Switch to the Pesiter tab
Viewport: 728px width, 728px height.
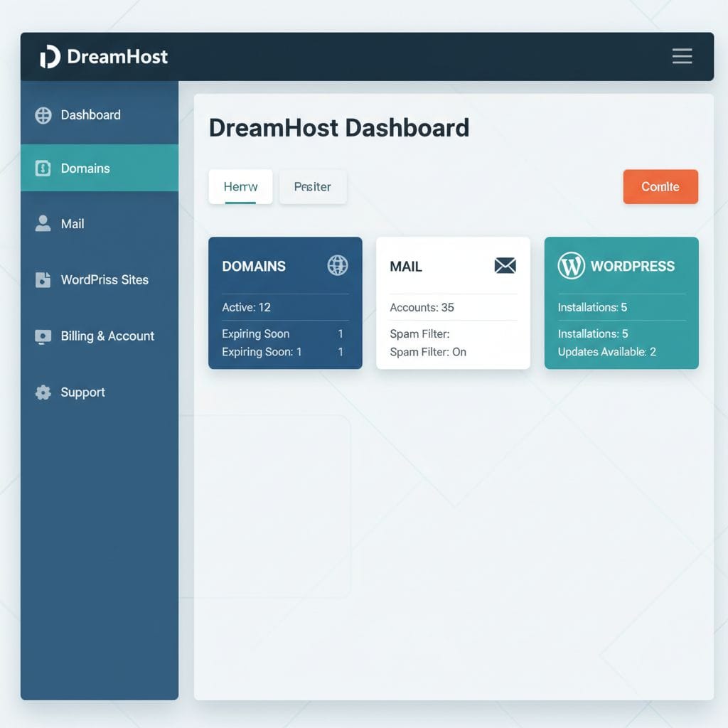pos(313,187)
